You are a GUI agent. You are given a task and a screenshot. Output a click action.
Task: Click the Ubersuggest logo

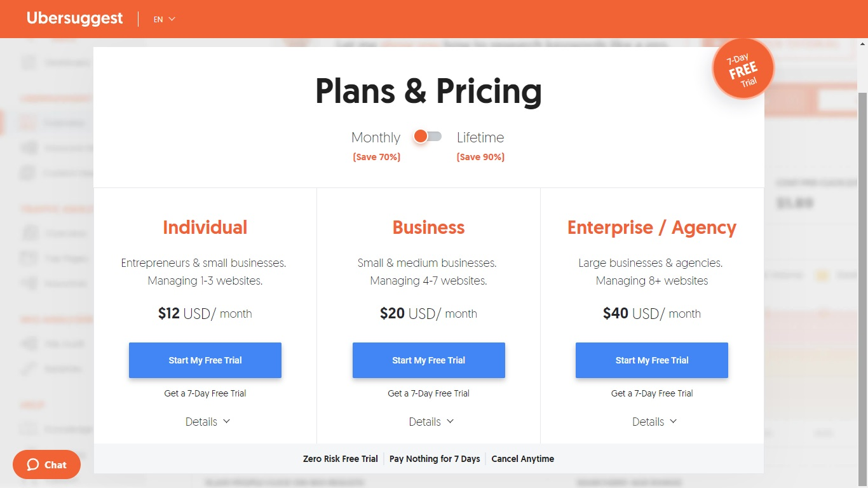[x=74, y=18]
